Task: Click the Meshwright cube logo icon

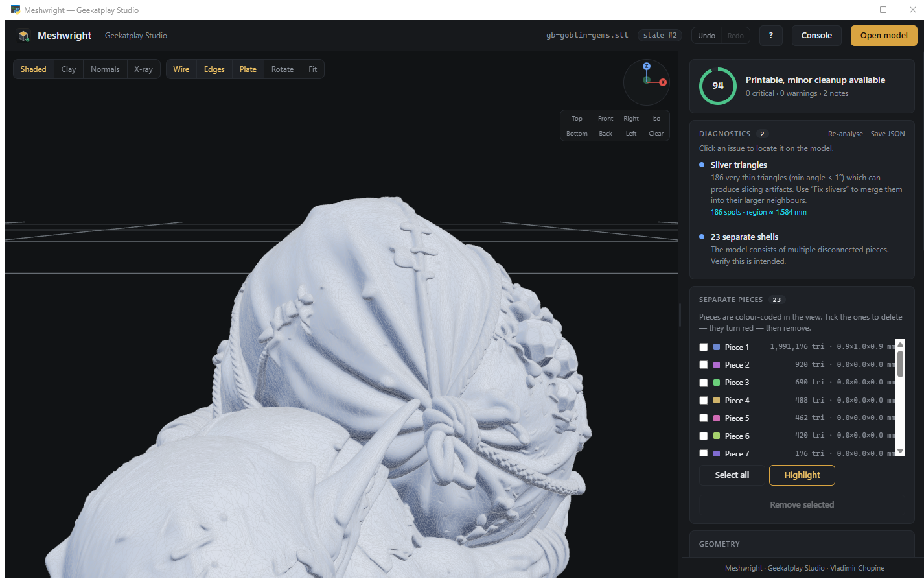Action: coord(24,36)
